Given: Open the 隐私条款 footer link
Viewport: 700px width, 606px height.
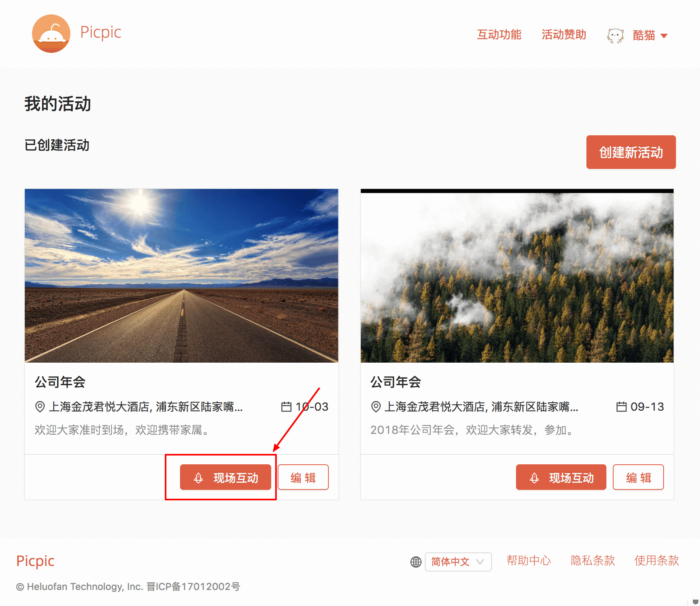Looking at the screenshot, I should (593, 560).
